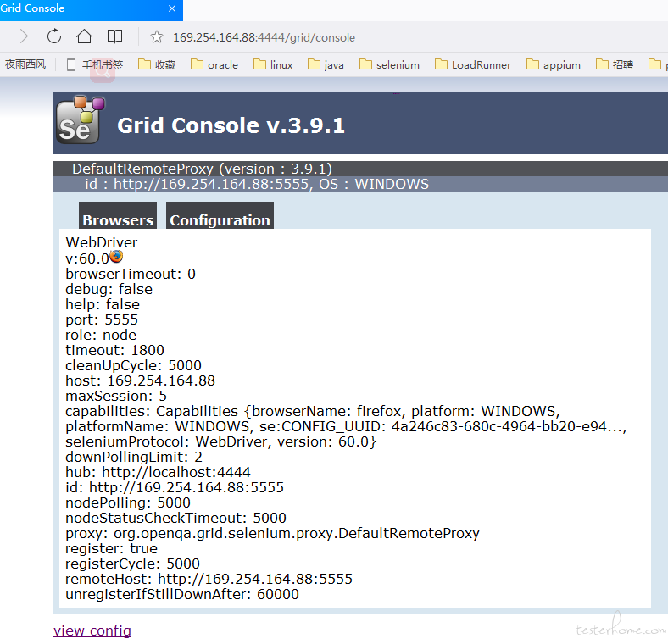Go to the home page icon

[x=84, y=36]
